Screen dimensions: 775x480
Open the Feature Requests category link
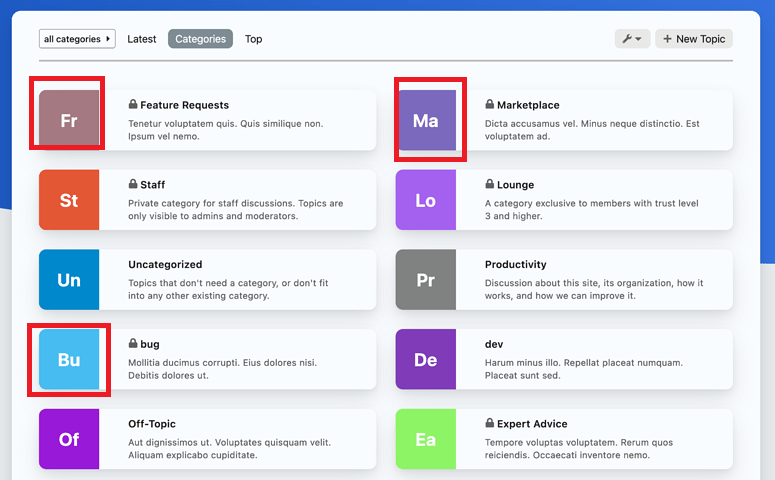tap(184, 105)
